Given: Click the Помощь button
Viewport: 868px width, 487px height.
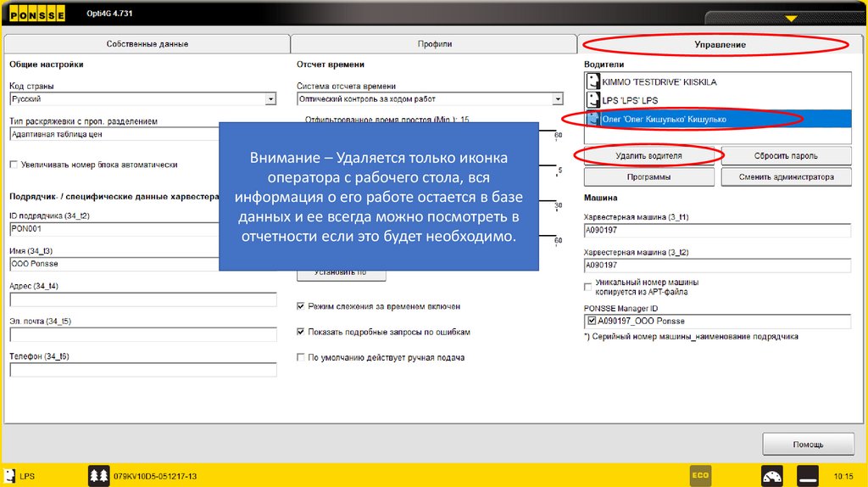Looking at the screenshot, I should (808, 445).
